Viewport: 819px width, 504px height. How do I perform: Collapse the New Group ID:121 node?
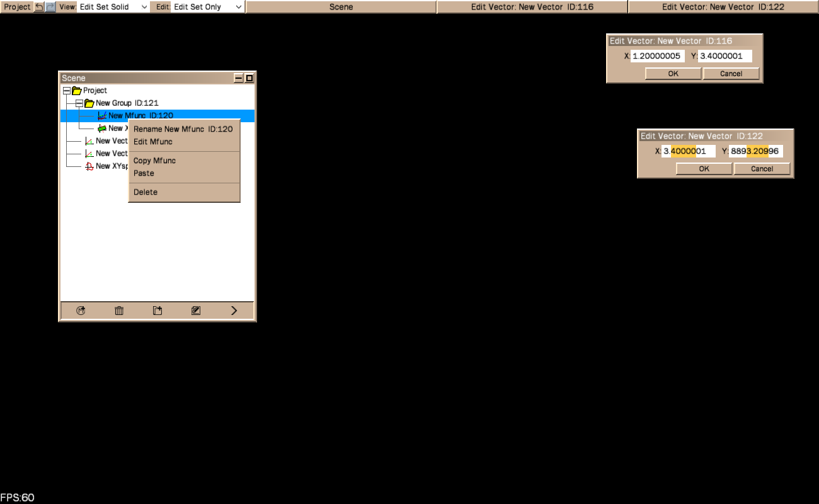click(79, 103)
